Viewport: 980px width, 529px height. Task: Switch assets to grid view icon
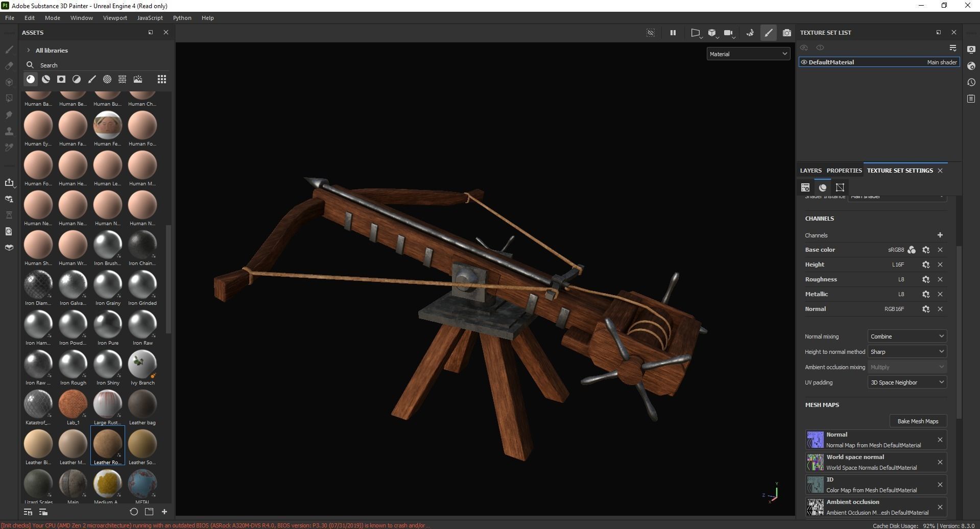pos(162,79)
